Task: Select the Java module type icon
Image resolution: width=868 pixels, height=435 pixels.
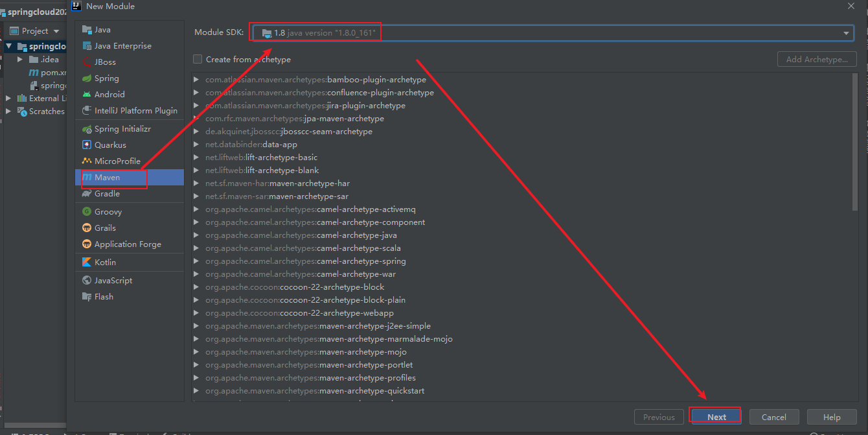Action: point(87,30)
